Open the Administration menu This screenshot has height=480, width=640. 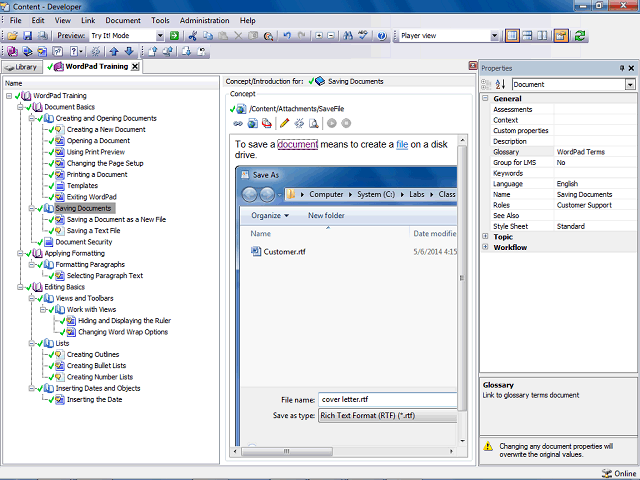point(204,20)
